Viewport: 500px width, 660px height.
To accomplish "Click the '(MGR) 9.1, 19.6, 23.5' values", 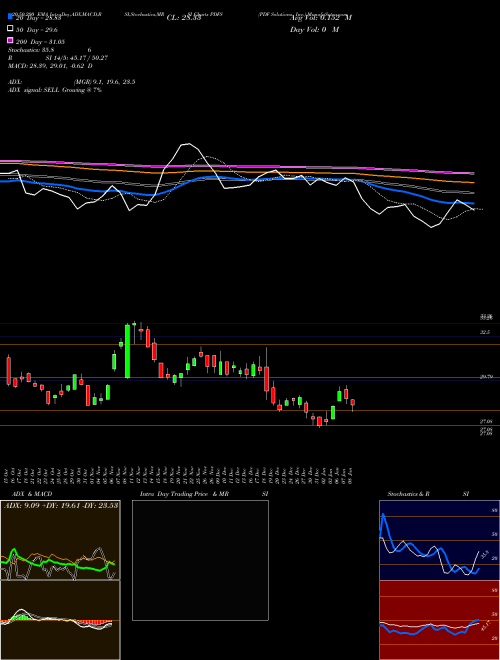I will (x=104, y=82).
